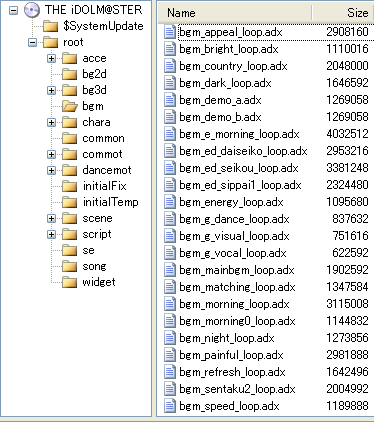The height and width of the screenshot is (422, 374).
Task: Click the initialFix folder icon
Action: click(70, 186)
